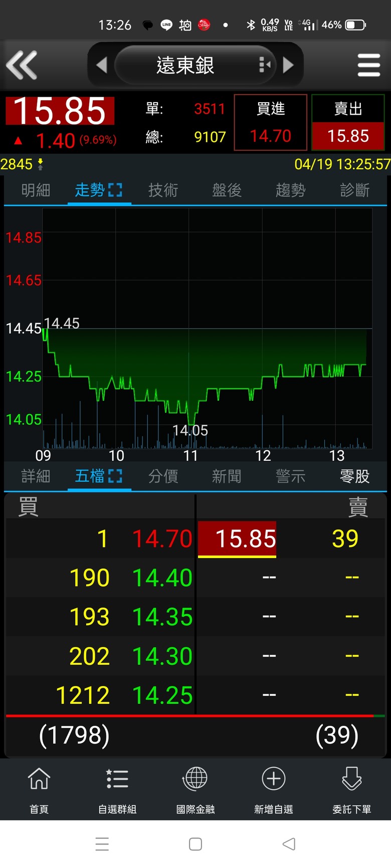Tap the yellow pin icon beside 2845
Screen dimensions: 391x868
(x=41, y=164)
